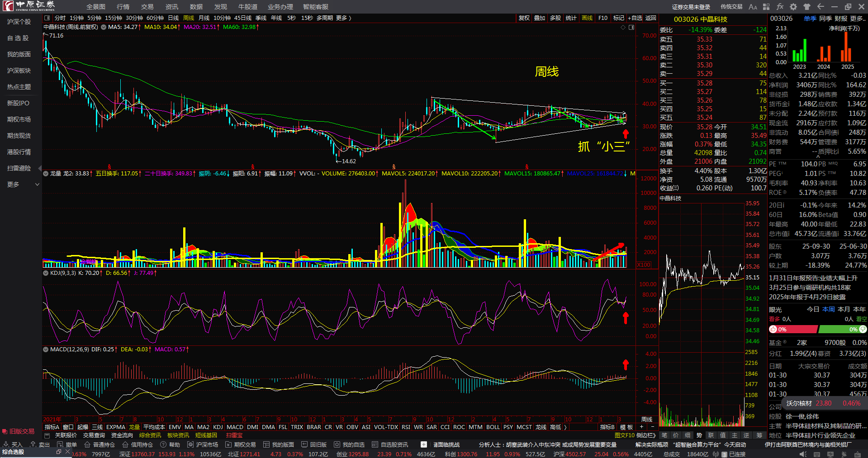Click the red 看多 bullish vote bar
This screenshot has height=458, width=868.
793,330
